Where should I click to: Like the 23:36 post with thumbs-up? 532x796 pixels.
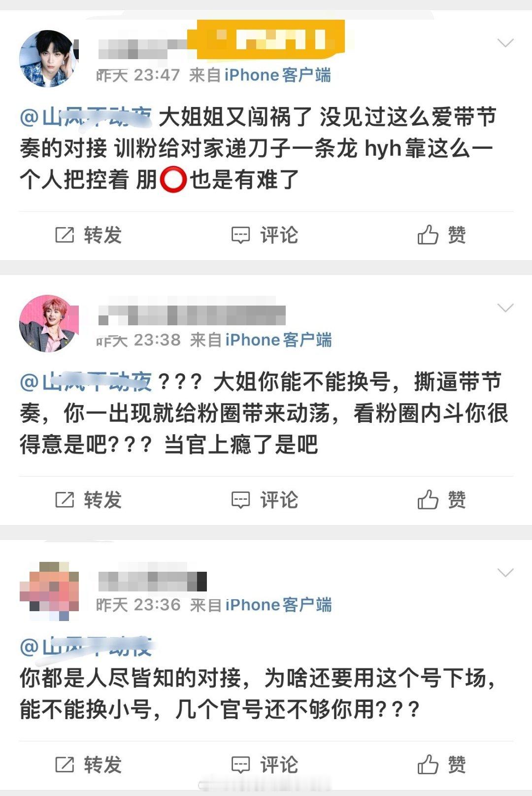tap(442, 764)
